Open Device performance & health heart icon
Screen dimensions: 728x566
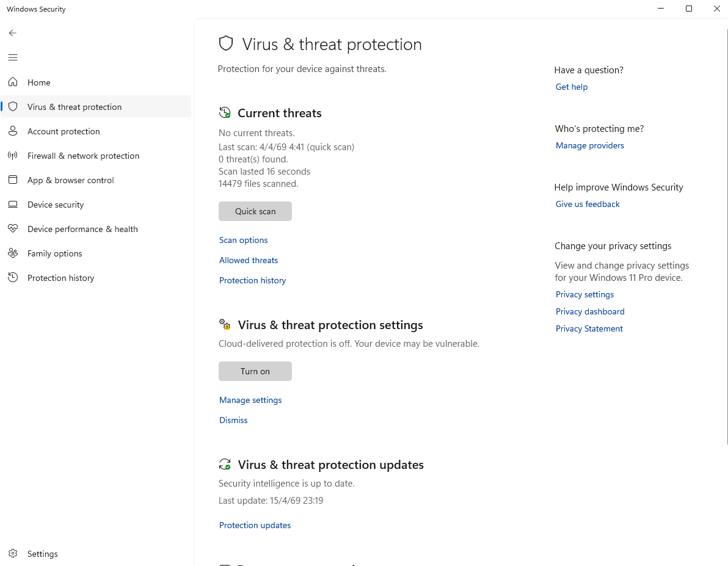point(13,229)
